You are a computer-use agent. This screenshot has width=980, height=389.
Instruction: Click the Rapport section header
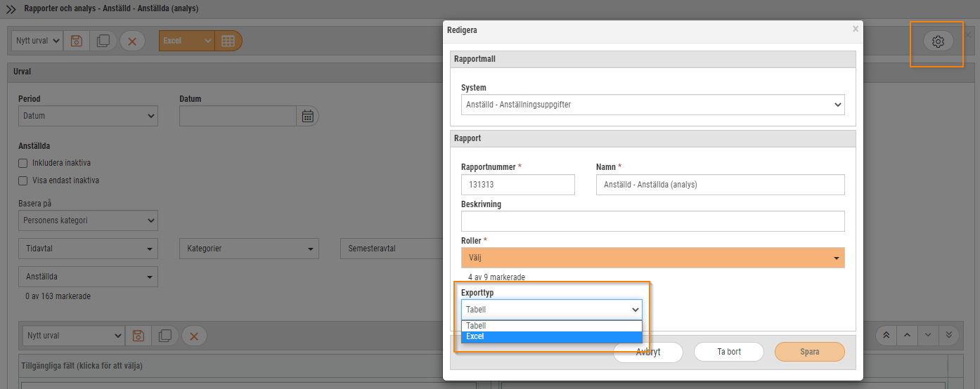(652, 138)
